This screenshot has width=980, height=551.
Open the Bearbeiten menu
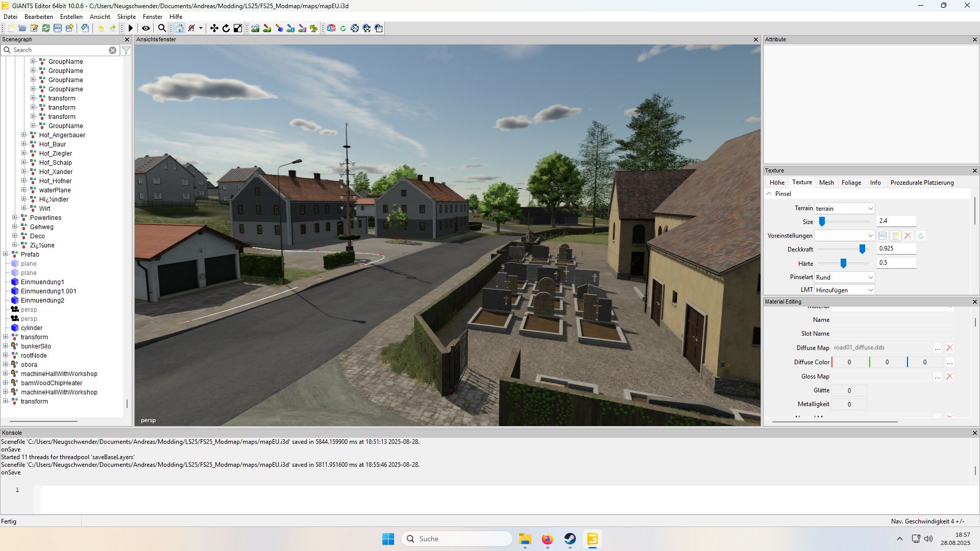(x=39, y=17)
